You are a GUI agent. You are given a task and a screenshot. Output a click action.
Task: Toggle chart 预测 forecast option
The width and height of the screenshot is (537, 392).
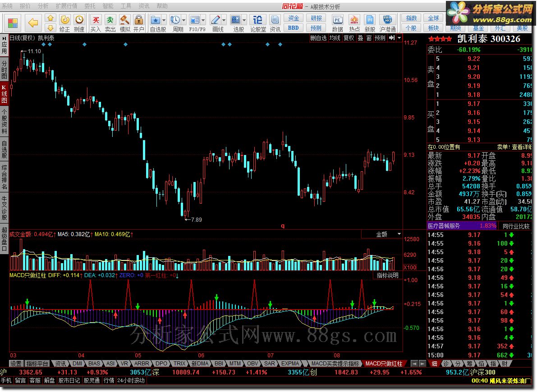(x=380, y=38)
